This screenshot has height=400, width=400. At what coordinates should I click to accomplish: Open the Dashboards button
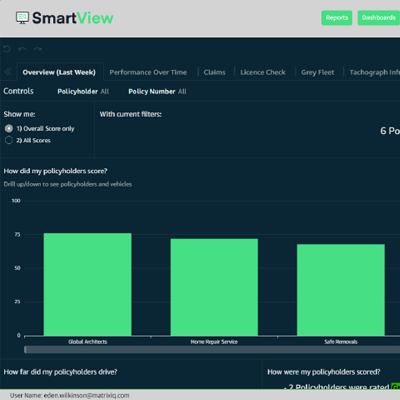379,18
